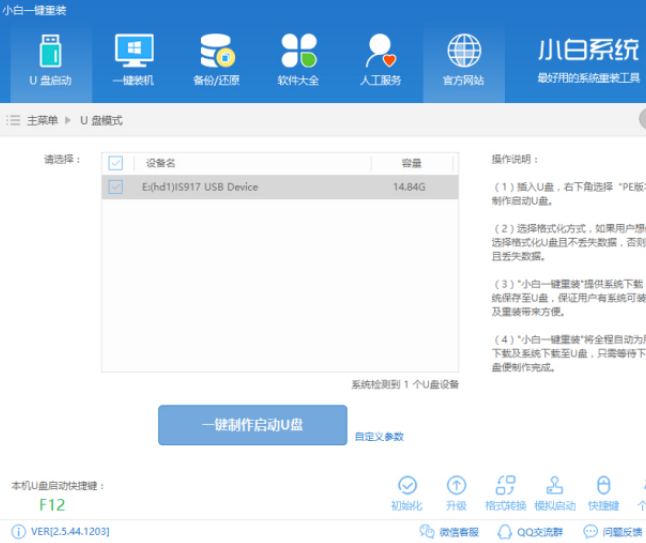
Task: Start 模拟启动 simulation tool
Action: (555, 493)
